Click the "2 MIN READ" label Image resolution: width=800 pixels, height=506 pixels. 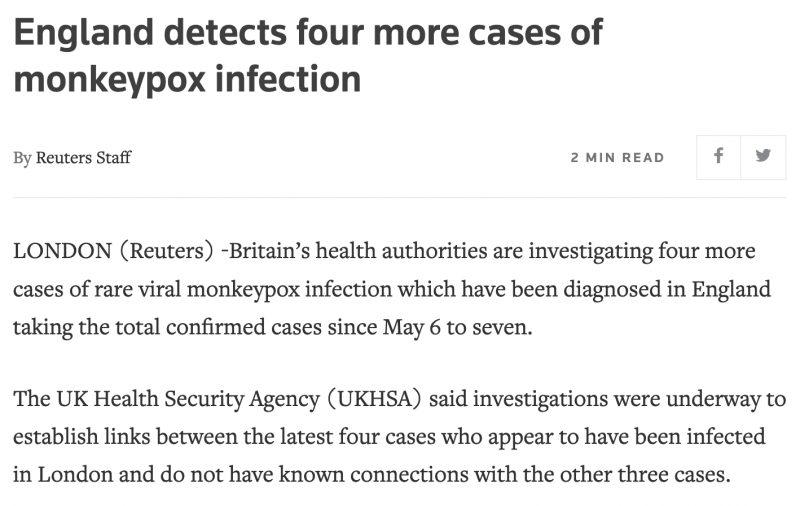pyautogui.click(x=617, y=158)
